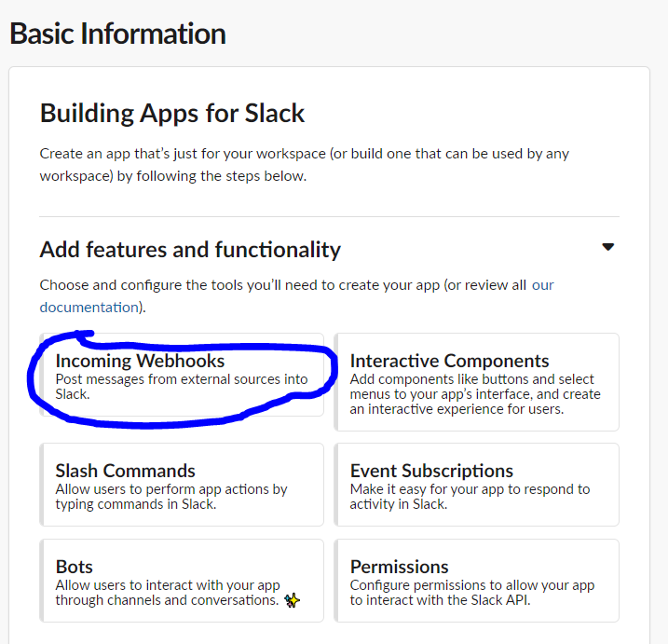Click 'Allow users to interact with your app' text
Screen dimensions: 668x644
(x=168, y=593)
